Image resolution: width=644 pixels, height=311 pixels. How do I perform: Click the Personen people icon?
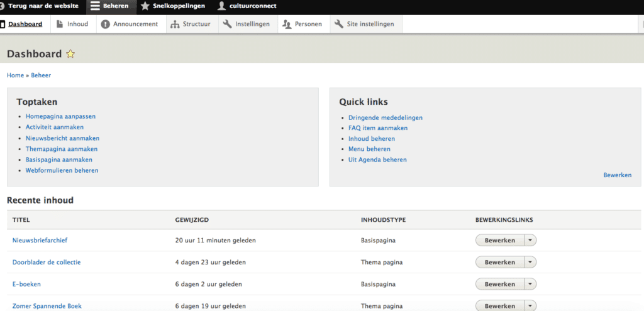click(287, 25)
